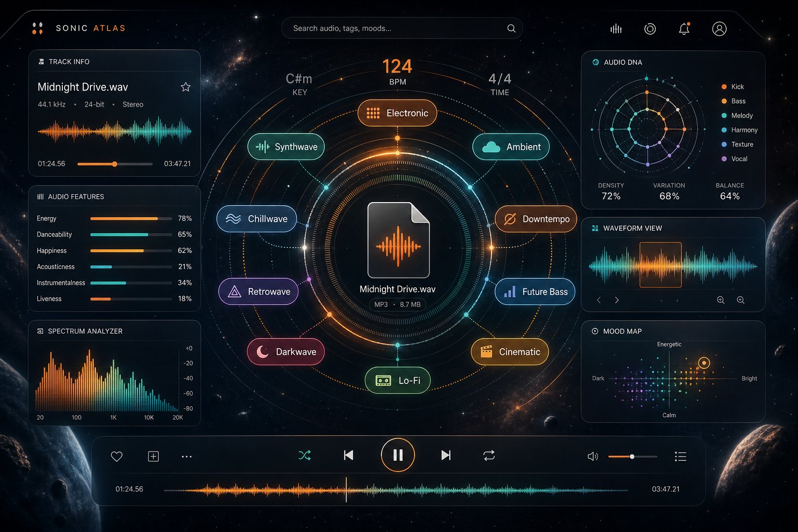
Task: Toggle the Kick legend item
Action: (733, 87)
